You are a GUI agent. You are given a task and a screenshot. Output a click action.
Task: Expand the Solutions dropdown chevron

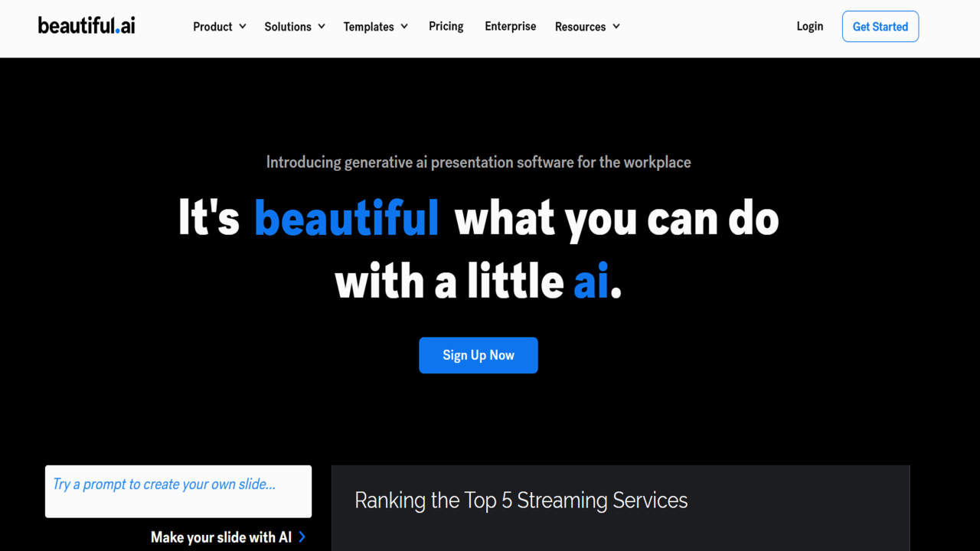click(322, 27)
